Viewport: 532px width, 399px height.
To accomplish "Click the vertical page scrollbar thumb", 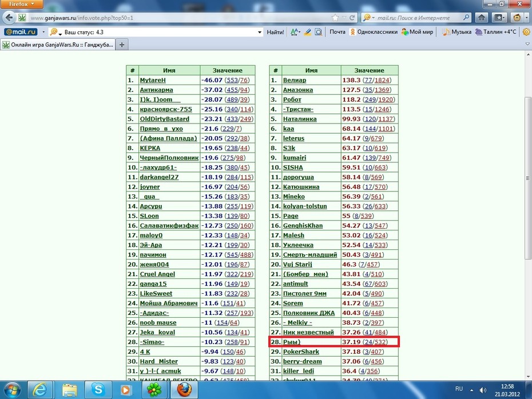I will click(527, 178).
